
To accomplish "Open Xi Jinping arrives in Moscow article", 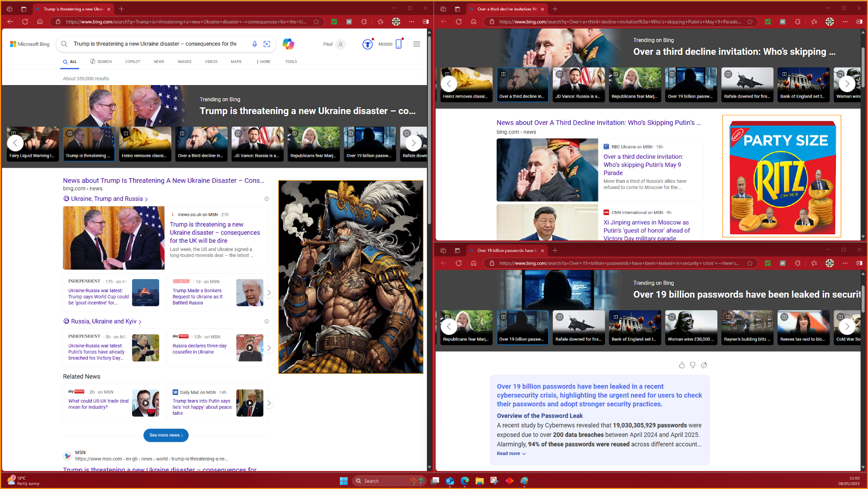I will (x=646, y=230).
